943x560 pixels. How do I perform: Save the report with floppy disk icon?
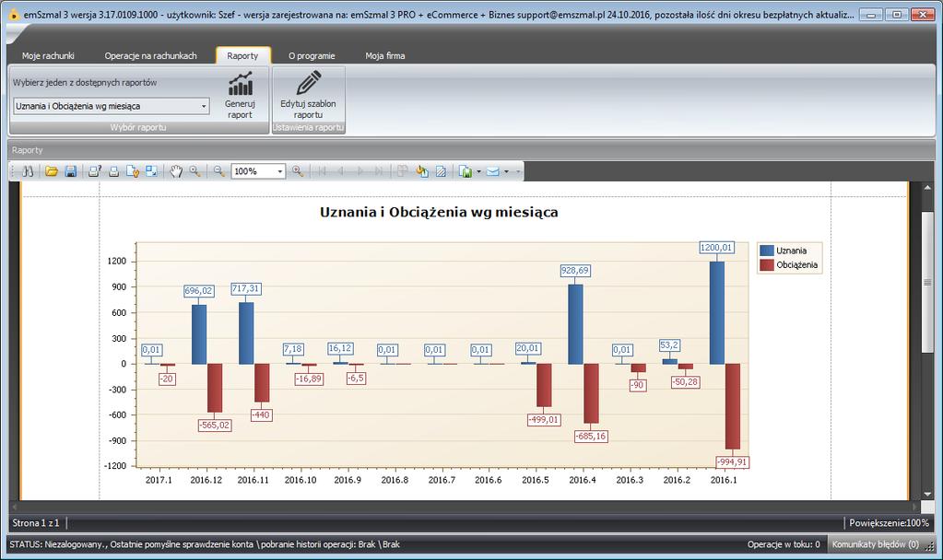(x=70, y=171)
